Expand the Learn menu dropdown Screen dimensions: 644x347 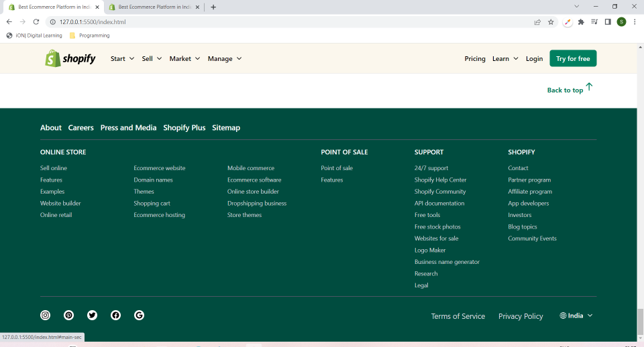pyautogui.click(x=505, y=59)
